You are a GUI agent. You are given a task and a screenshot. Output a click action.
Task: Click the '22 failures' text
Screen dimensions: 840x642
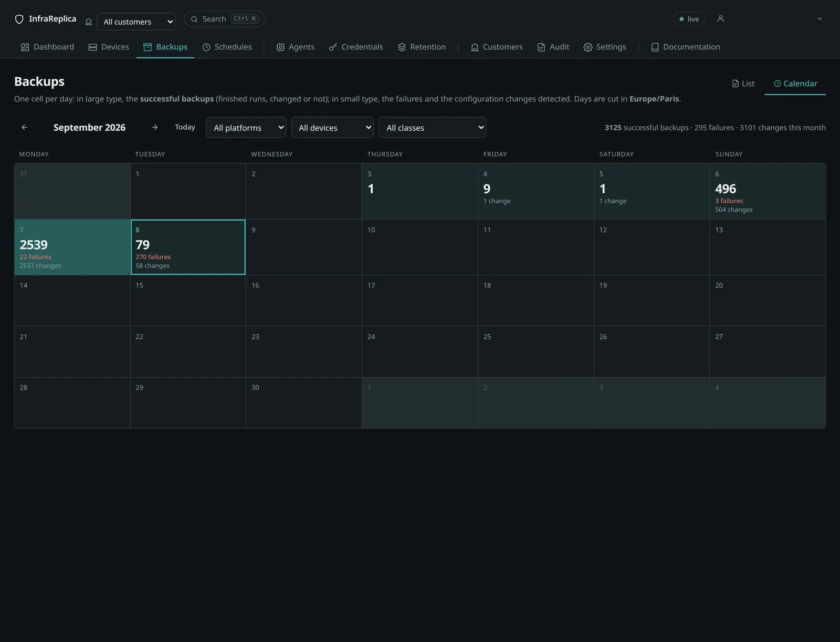click(x=35, y=257)
